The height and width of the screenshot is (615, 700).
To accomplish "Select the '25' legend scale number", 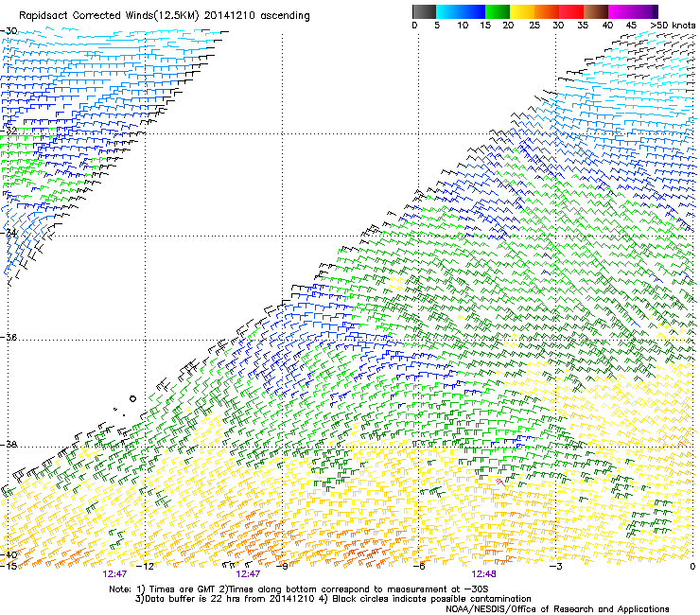I will pos(534,25).
